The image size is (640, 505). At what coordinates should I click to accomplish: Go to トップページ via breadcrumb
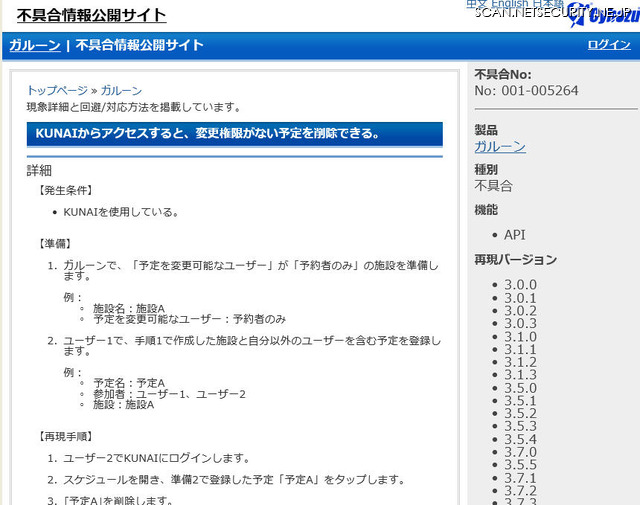[56, 90]
